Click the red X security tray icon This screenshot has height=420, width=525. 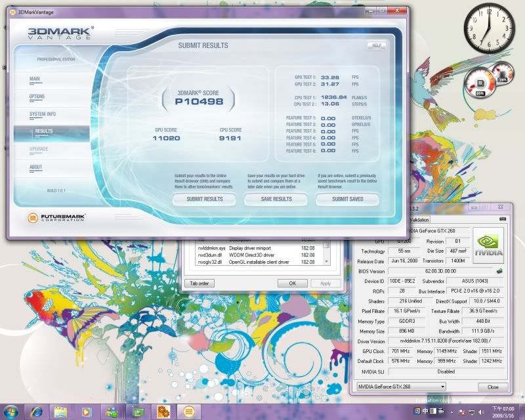(x=461, y=412)
